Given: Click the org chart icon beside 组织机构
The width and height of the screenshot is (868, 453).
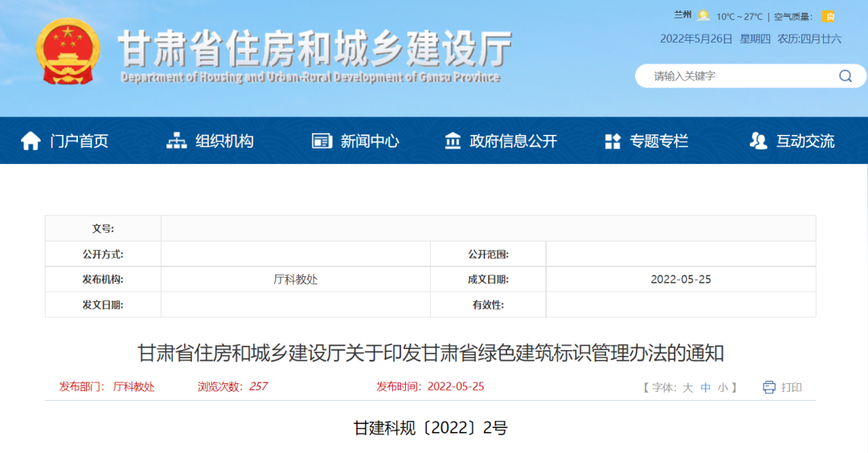Looking at the screenshot, I should (177, 141).
